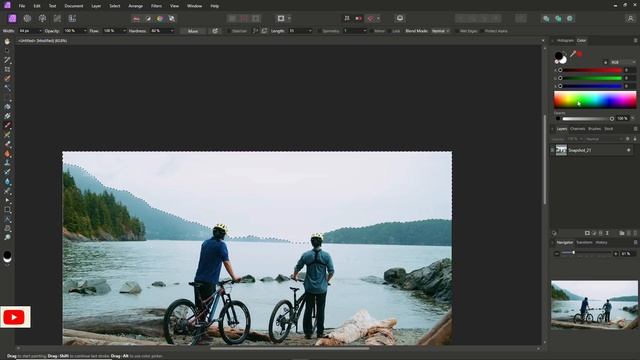The height and width of the screenshot is (360, 640).
Task: Switch to the Channels tab
Action: [x=578, y=129]
